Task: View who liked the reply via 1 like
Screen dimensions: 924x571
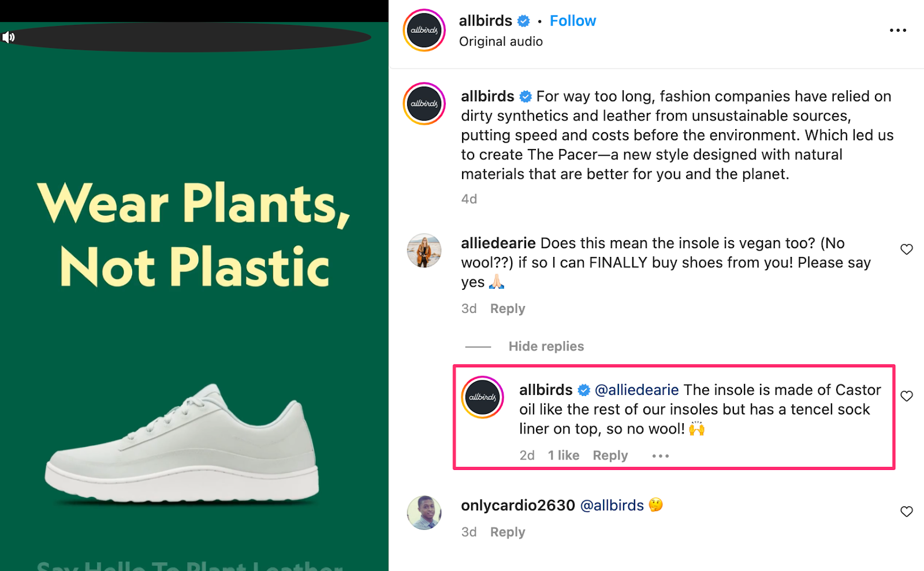Action: pyautogui.click(x=563, y=456)
